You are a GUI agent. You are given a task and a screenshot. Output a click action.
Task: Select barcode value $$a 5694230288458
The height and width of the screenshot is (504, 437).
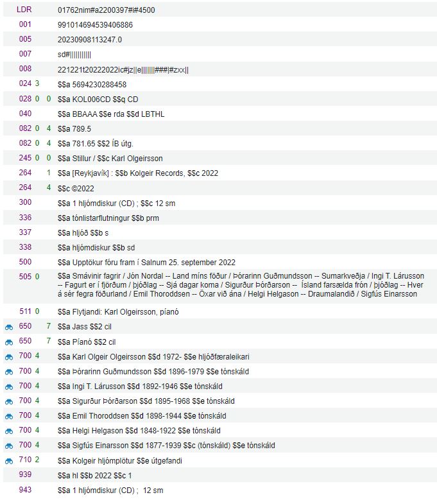pos(92,85)
